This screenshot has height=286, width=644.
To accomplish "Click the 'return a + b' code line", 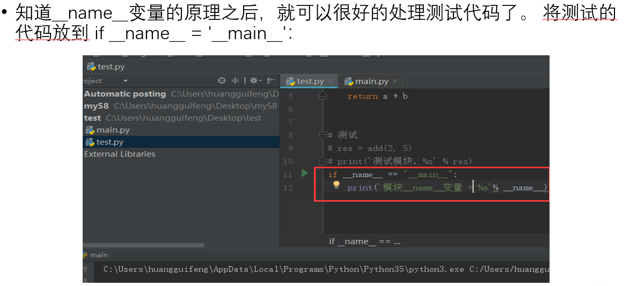I will pos(377,96).
